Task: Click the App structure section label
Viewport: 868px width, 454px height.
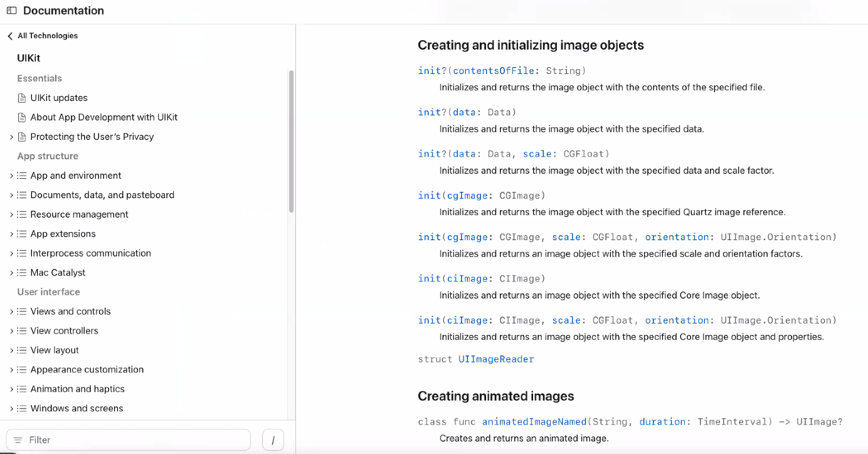Action: [x=48, y=156]
